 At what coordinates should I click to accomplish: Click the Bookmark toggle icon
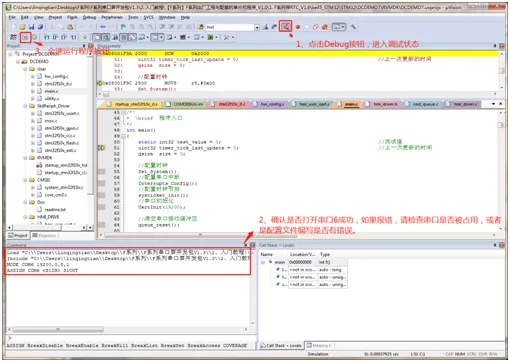click(x=123, y=27)
